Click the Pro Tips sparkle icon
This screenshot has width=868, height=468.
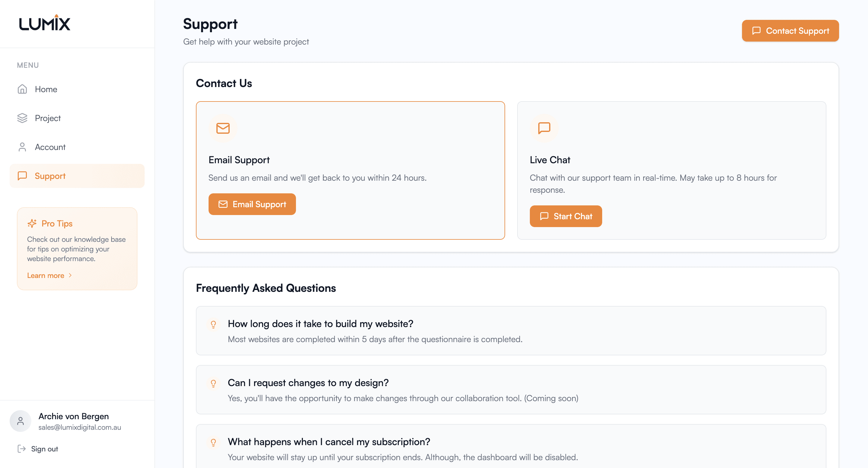32,223
